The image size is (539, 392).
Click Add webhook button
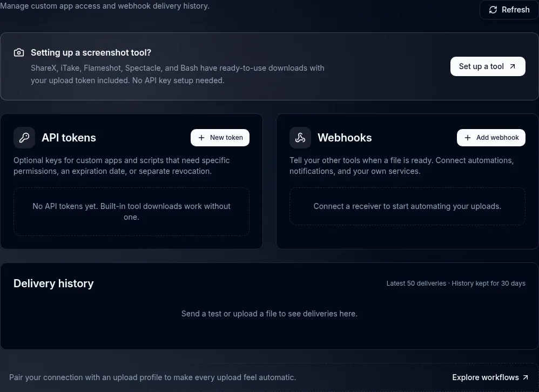point(491,138)
